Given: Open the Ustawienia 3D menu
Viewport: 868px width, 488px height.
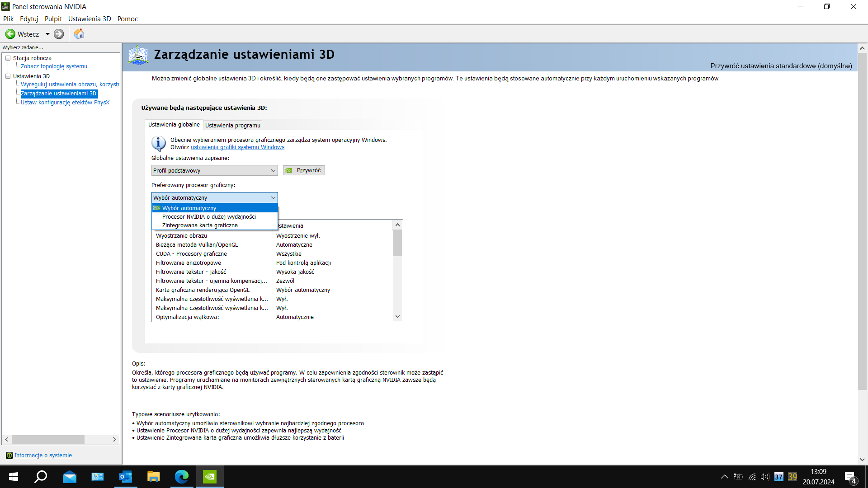Looking at the screenshot, I should (x=90, y=19).
